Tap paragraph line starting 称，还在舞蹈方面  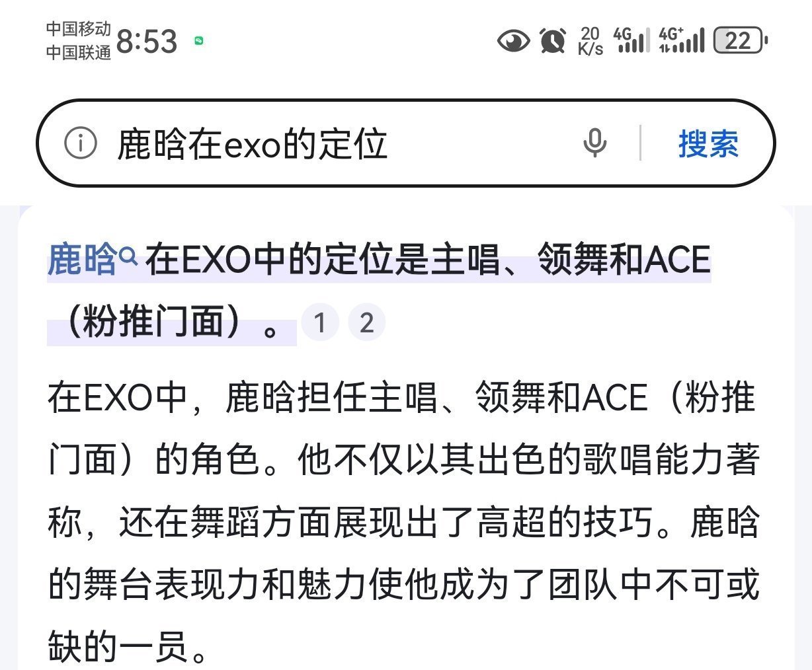[403, 523]
